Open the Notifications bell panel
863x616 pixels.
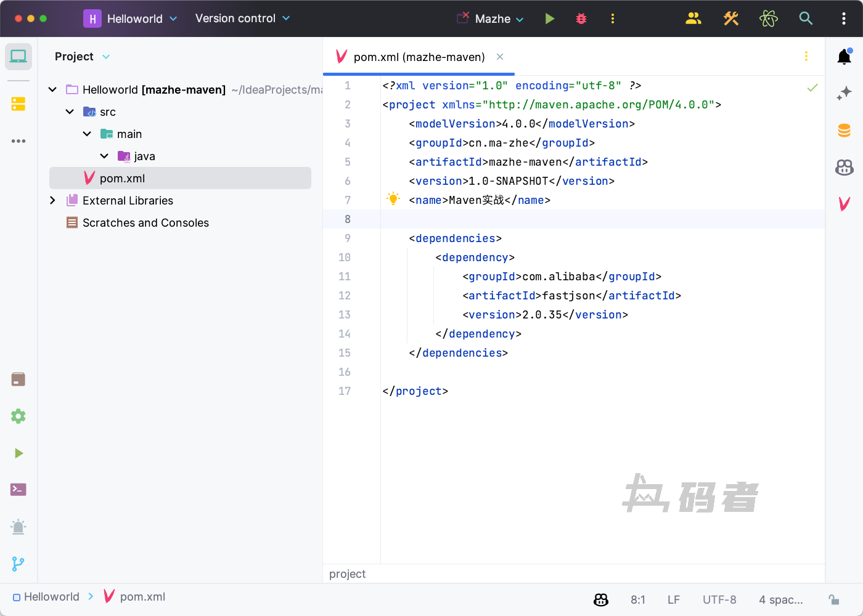(844, 57)
